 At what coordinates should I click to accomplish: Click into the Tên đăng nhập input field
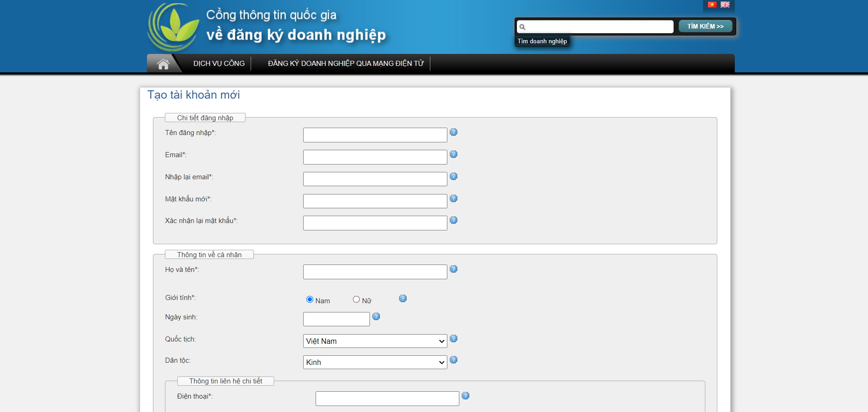pos(375,135)
